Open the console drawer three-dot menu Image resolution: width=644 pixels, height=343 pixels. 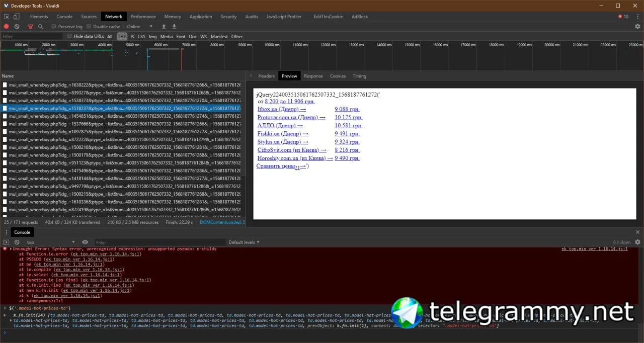click(x=7, y=232)
